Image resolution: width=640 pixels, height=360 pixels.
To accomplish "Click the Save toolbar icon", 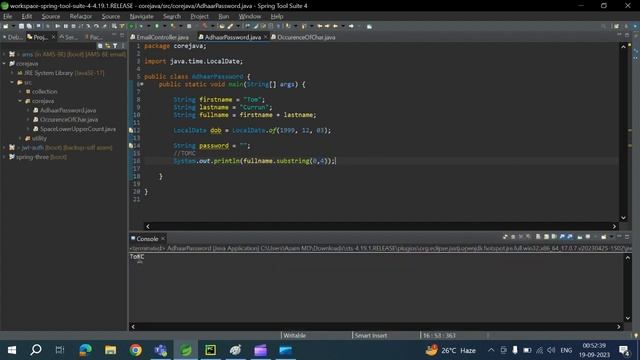I will (x=21, y=26).
